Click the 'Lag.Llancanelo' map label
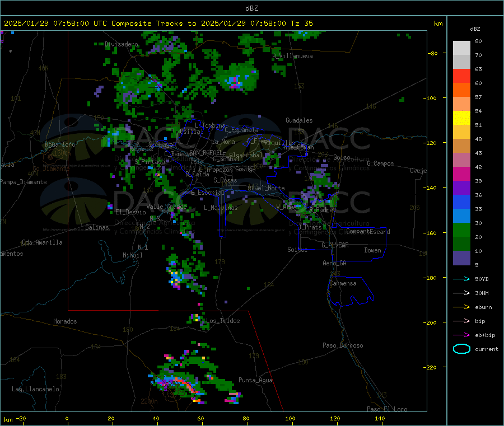The height and width of the screenshot is (426, 504). 35,390
